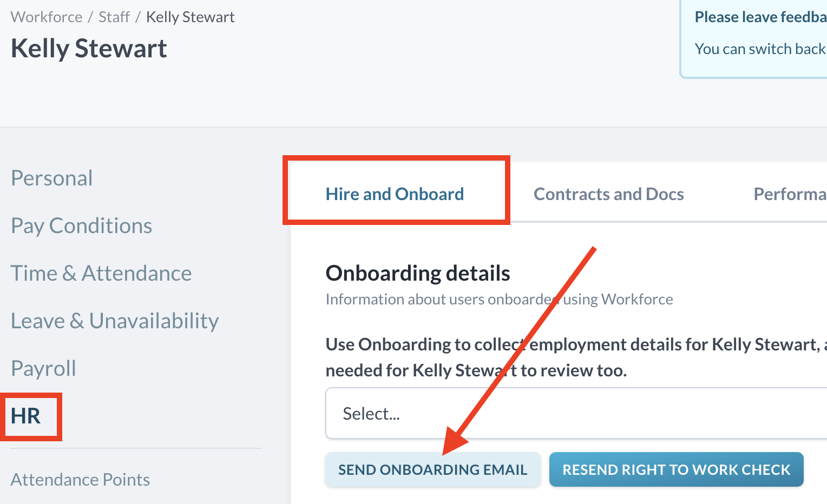The height and width of the screenshot is (504, 827).
Task: Open the Attendance Points sidebar item
Action: coord(80,480)
